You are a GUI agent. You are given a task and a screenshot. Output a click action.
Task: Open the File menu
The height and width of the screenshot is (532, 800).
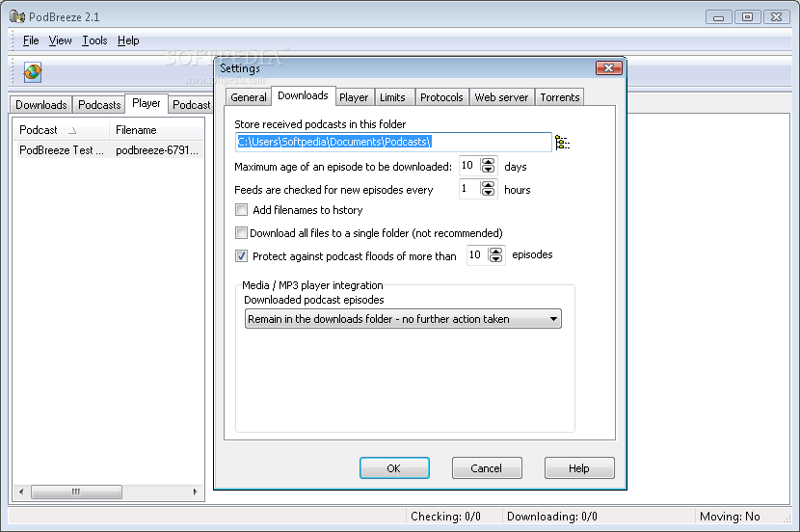31,40
